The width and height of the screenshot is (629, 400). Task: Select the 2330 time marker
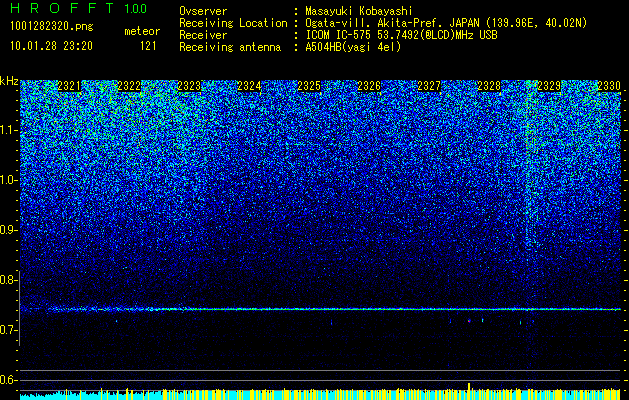[x=609, y=86]
